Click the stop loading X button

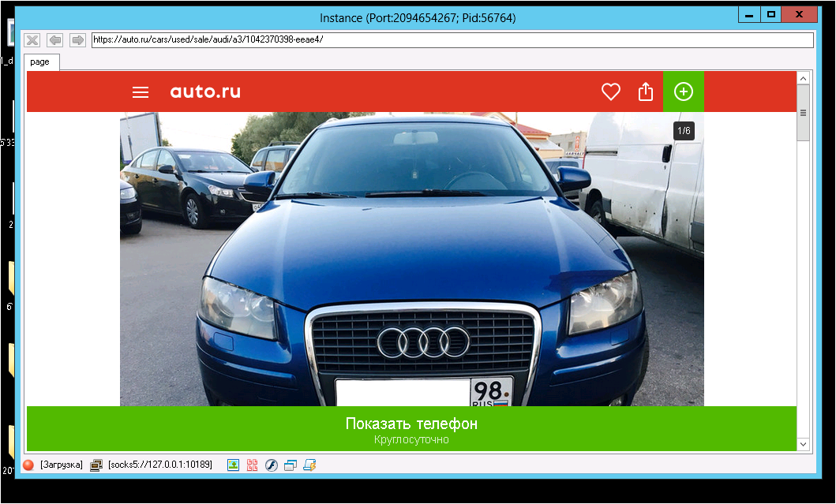click(x=32, y=40)
